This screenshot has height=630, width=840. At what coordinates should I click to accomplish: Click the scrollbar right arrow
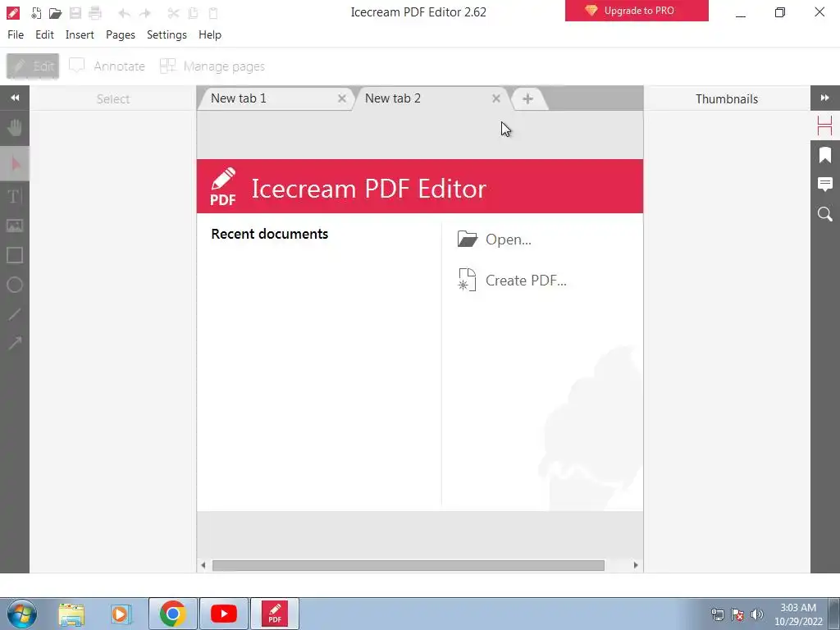point(636,565)
